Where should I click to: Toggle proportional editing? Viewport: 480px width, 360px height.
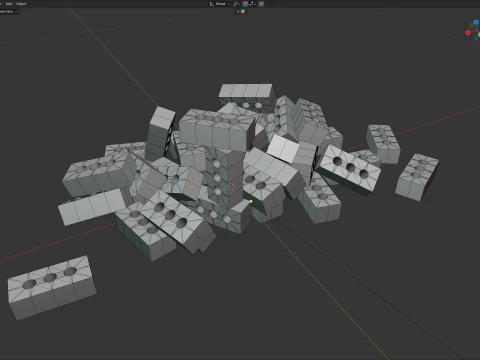(261, 4)
